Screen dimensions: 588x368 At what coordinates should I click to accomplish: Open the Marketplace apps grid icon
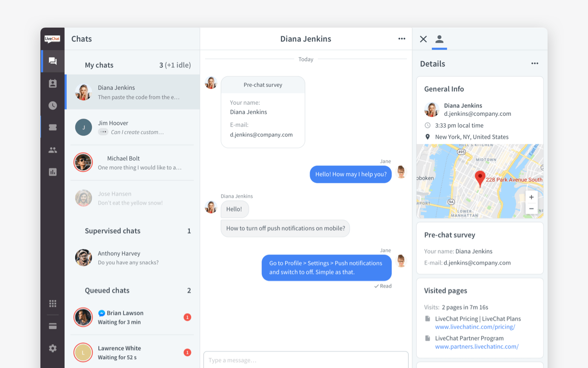(53, 304)
